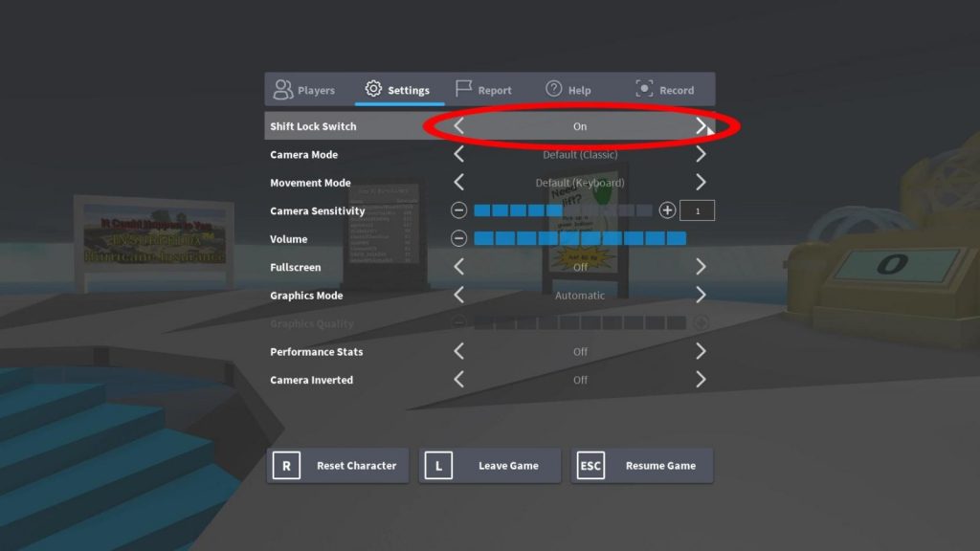Viewport: 980px width, 551px height.
Task: Click the minus icon beside Volume
Action: [459, 239]
